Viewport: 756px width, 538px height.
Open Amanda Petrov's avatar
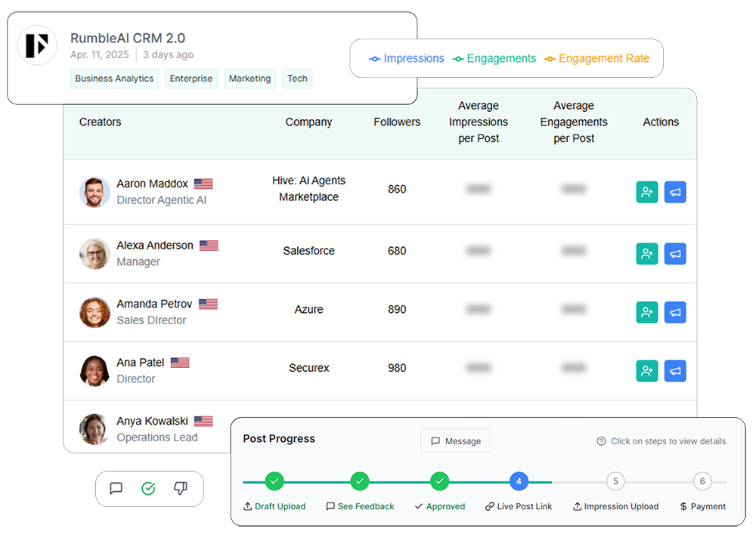click(94, 312)
